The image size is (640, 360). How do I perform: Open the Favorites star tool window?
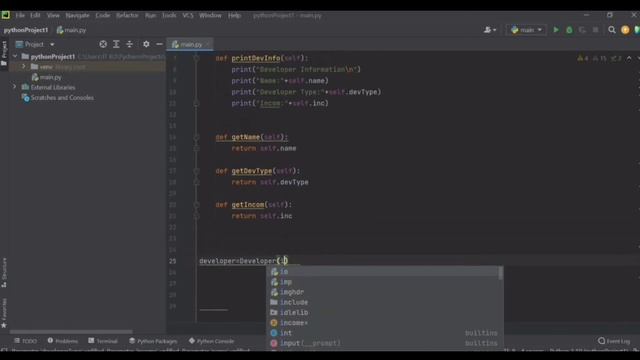click(x=4, y=313)
